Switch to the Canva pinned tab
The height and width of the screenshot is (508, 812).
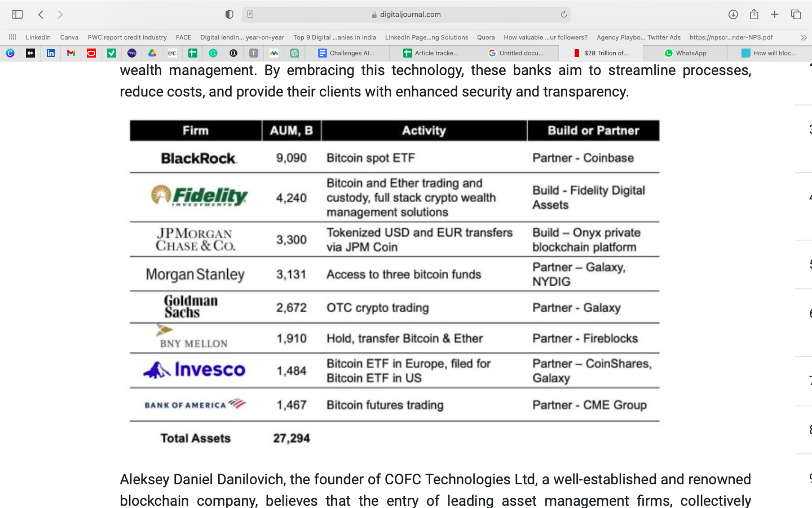click(x=10, y=53)
